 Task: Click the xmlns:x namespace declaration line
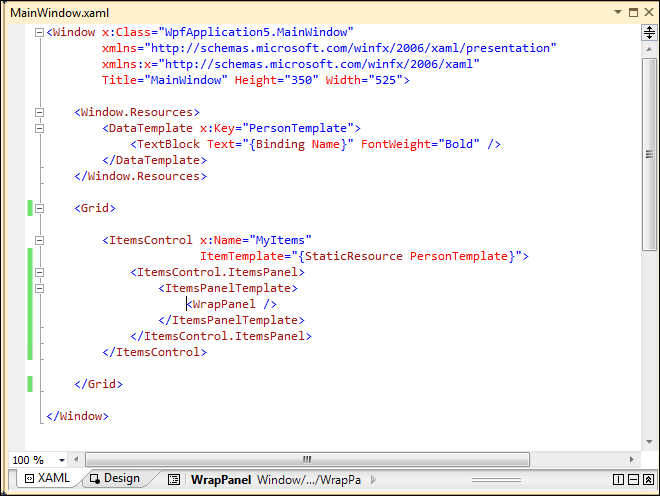[x=291, y=64]
